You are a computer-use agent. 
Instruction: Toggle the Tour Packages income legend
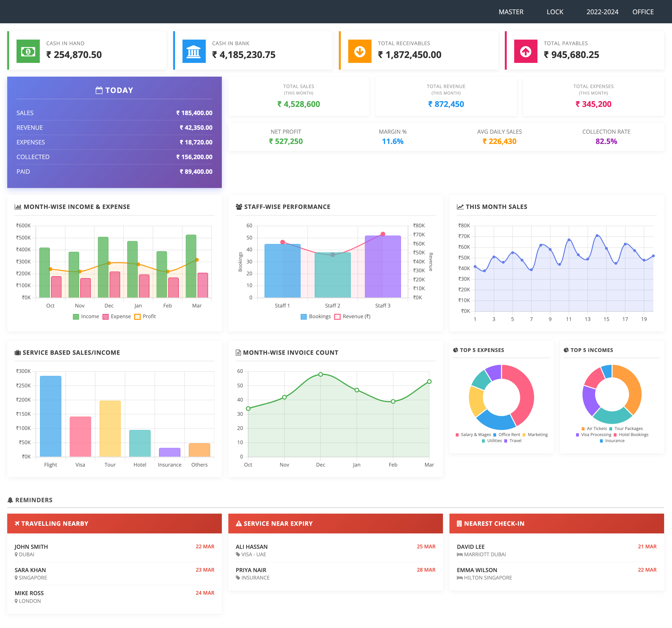[x=626, y=429]
